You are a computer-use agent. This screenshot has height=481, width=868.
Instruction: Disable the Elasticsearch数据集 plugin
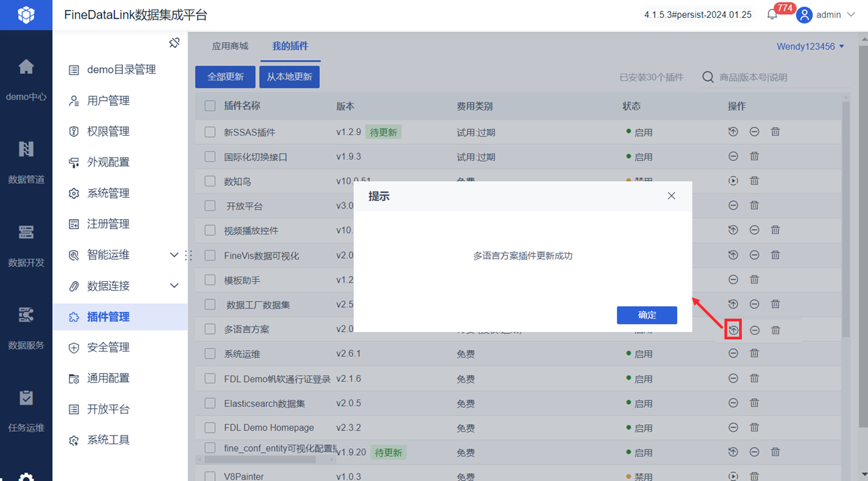733,403
